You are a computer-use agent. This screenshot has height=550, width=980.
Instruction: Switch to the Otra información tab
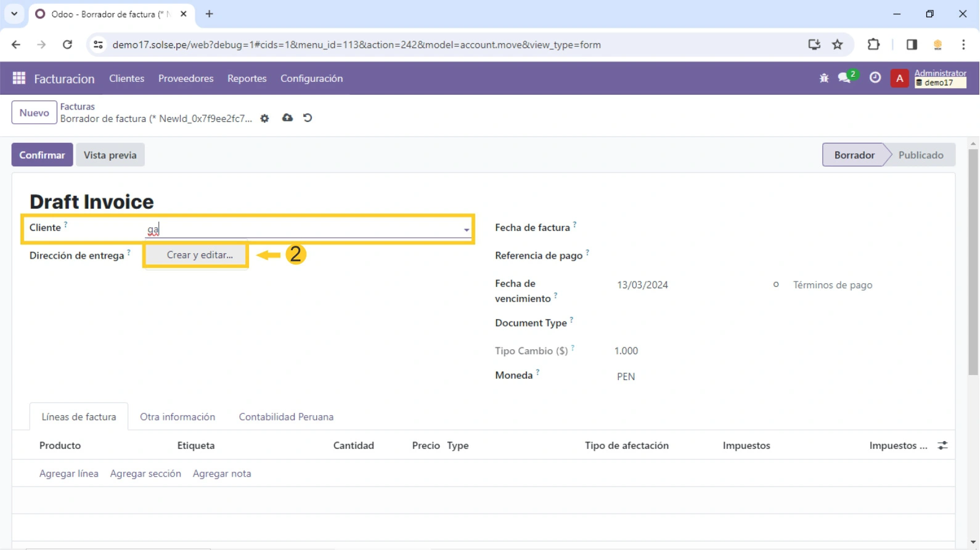pyautogui.click(x=178, y=417)
